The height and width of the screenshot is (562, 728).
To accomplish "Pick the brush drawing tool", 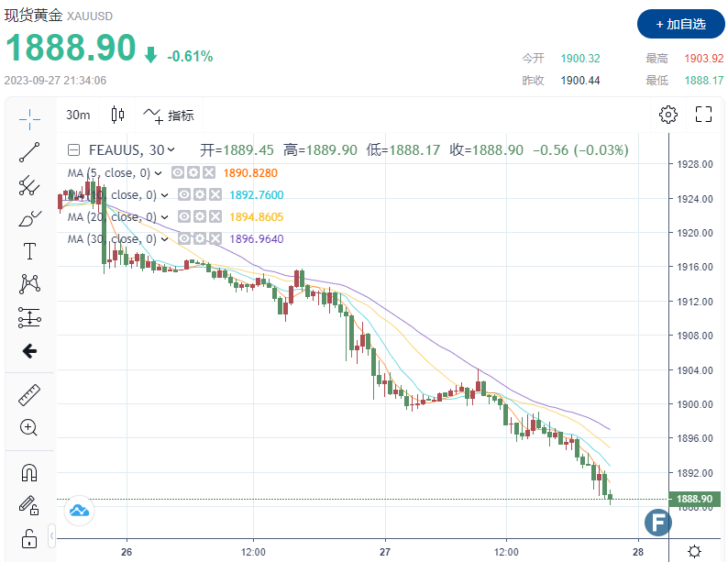I will pyautogui.click(x=29, y=218).
